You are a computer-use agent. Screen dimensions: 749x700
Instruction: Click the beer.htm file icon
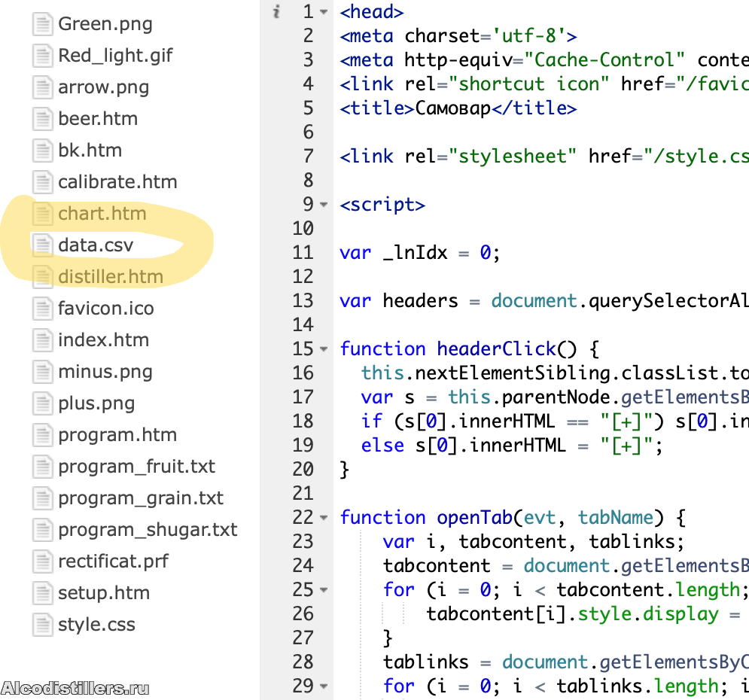tap(42, 119)
